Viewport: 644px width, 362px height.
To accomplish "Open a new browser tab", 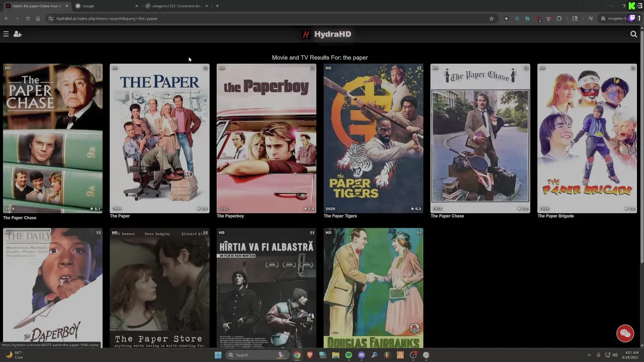I will tap(217, 6).
